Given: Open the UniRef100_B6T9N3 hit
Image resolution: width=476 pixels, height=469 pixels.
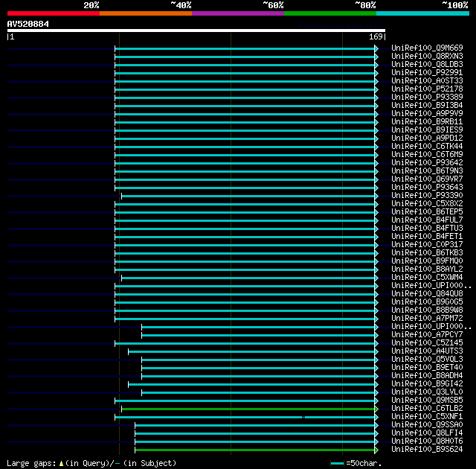Looking at the screenshot, I should click(x=427, y=171).
